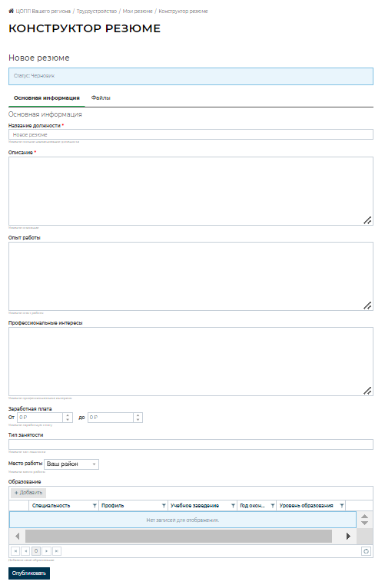This screenshot has height=588, width=385.
Task: Decrease the salary до value stepper
Action: (x=138, y=420)
